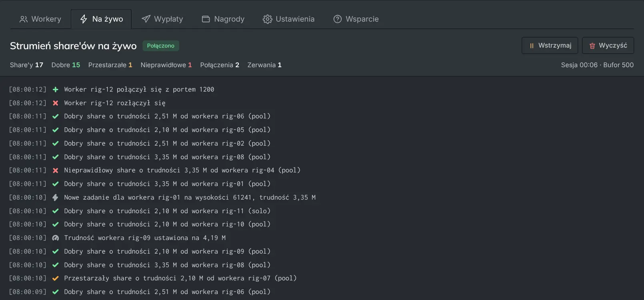This screenshot has width=644, height=300.
Task: Go to the Nagrody tab
Action: point(223,19)
